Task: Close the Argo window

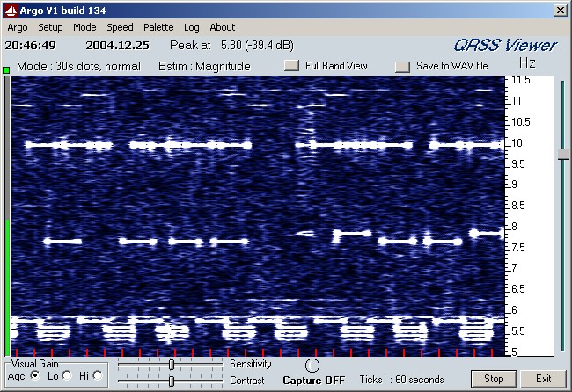Action: coord(560,11)
